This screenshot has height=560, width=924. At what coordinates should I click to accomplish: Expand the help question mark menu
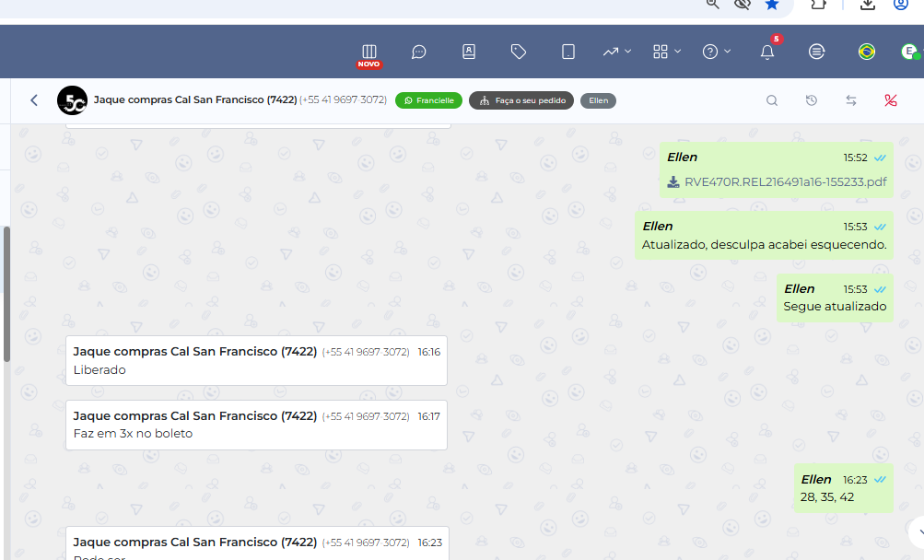point(716,52)
